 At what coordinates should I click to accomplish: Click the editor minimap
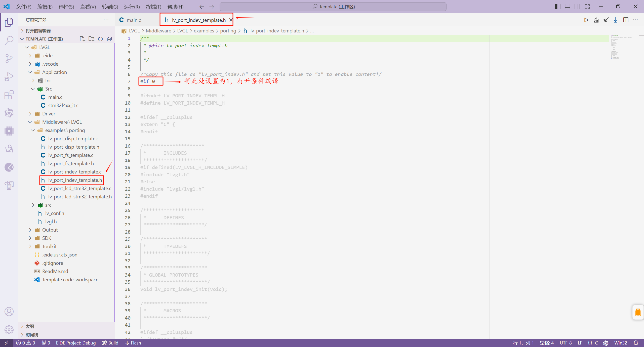pos(623,47)
